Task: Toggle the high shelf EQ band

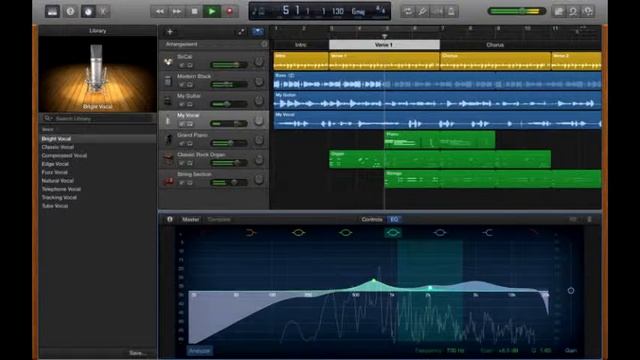Action: tap(487, 233)
